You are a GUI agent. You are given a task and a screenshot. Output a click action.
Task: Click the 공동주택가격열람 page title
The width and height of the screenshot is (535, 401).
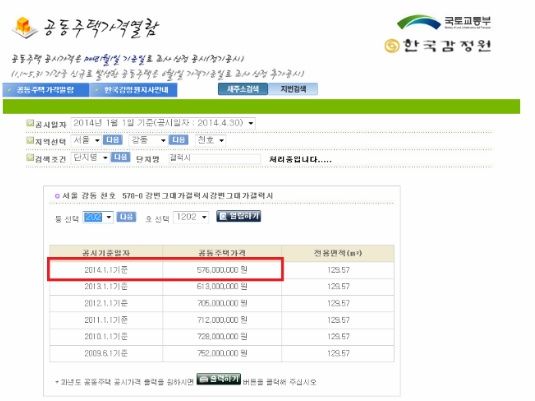click(101, 28)
